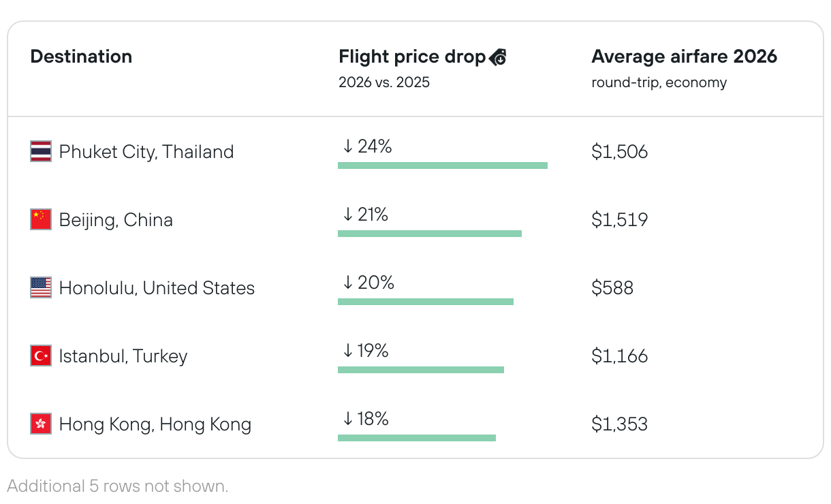Open the Hong Kong, Hong Kong destination
Viewport: 831px width, 504px height.
155,424
